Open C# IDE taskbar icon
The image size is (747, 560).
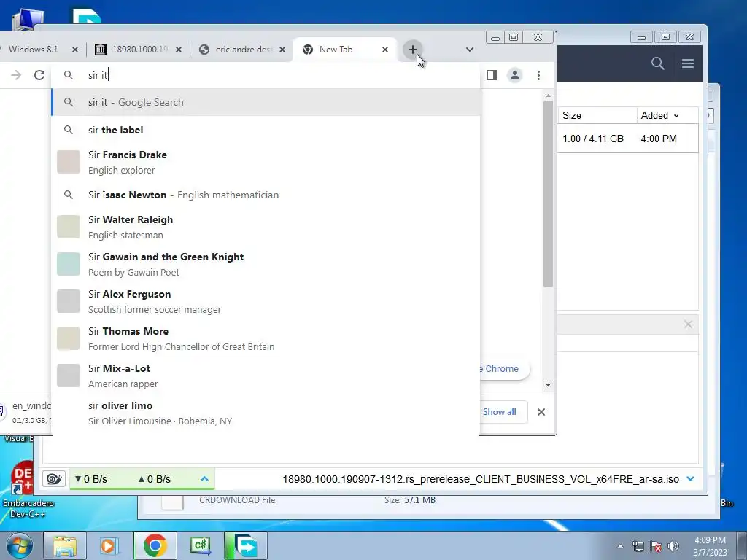click(x=200, y=545)
